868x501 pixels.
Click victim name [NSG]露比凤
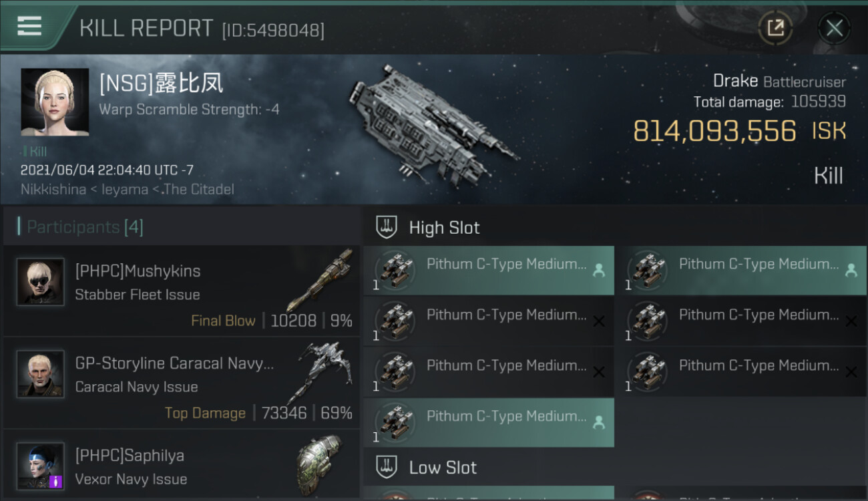click(x=161, y=83)
